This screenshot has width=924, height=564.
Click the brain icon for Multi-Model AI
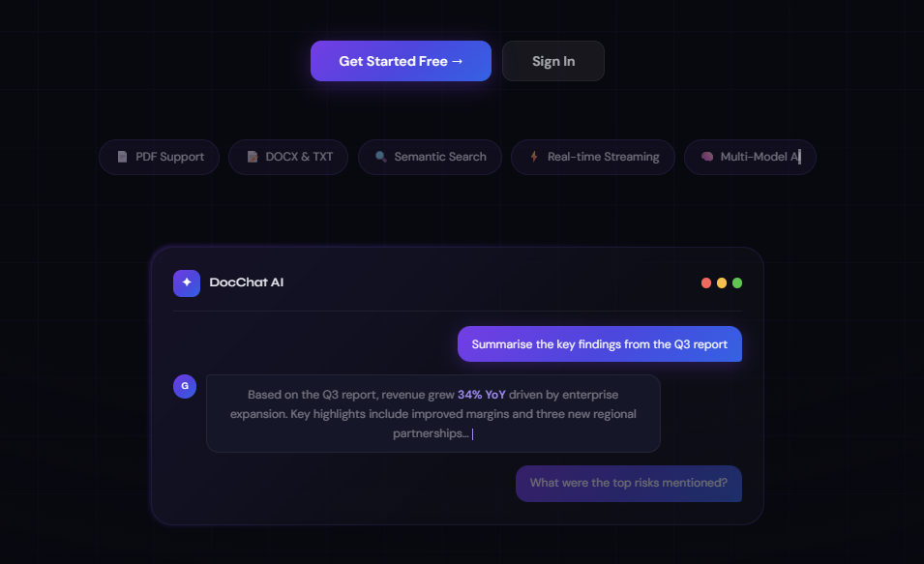[x=707, y=157]
